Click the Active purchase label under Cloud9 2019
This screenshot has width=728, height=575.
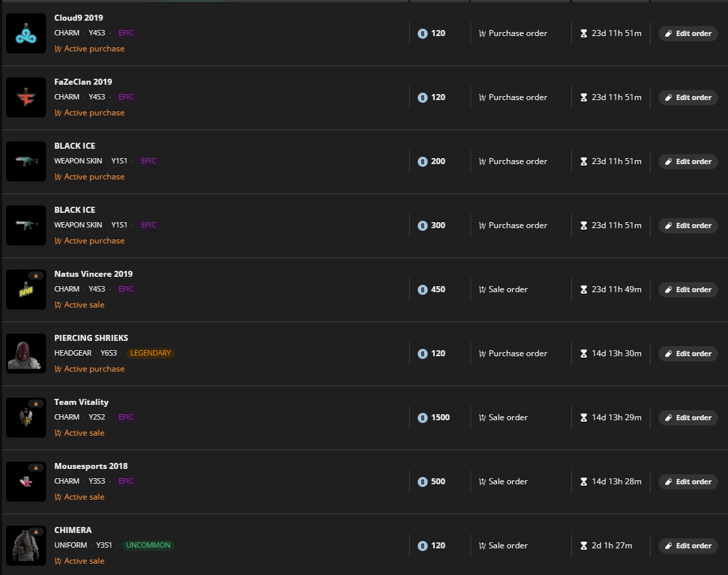89,49
